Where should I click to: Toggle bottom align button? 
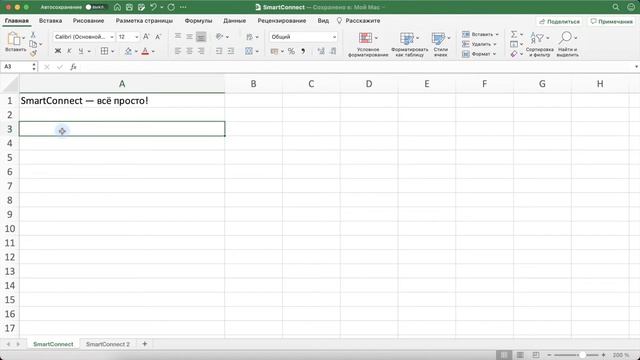pyautogui.click(x=201, y=37)
